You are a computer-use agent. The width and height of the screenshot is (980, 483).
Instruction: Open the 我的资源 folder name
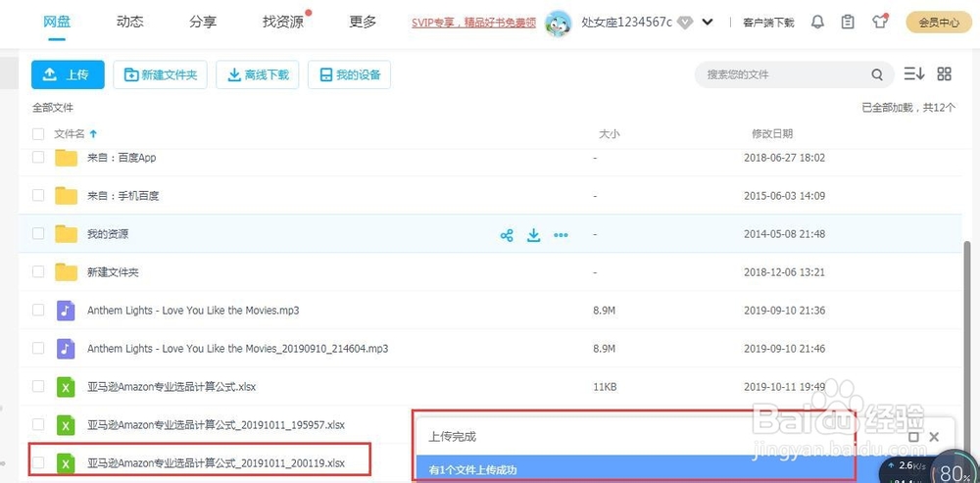(x=108, y=234)
